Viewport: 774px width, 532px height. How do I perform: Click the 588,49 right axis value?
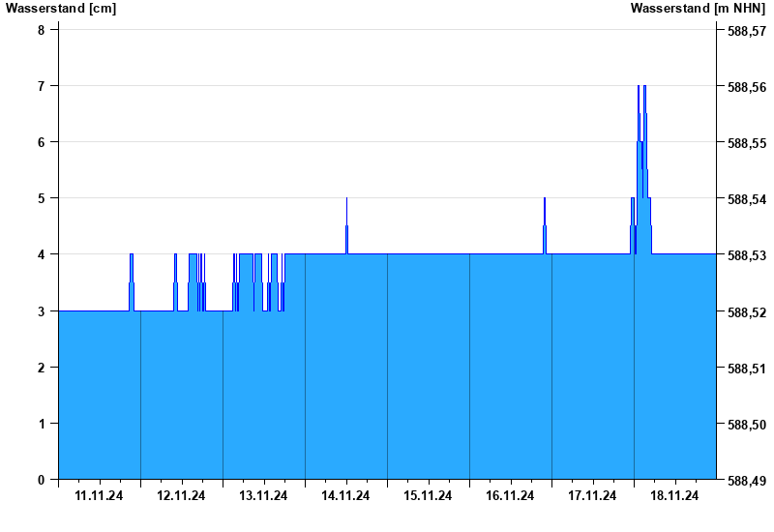(747, 481)
